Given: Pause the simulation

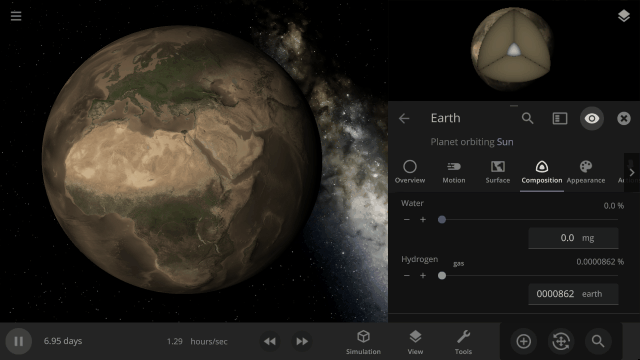Looking at the screenshot, I should [x=19, y=341].
